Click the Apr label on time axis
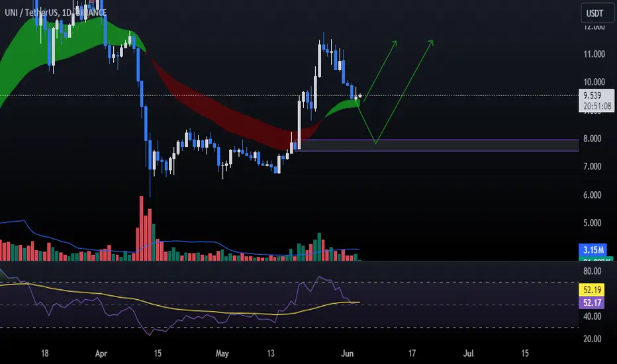The width and height of the screenshot is (617, 364). (101, 353)
